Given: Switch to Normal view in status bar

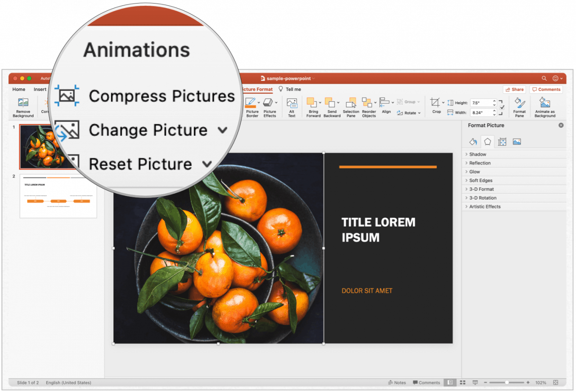Looking at the screenshot, I should [450, 383].
